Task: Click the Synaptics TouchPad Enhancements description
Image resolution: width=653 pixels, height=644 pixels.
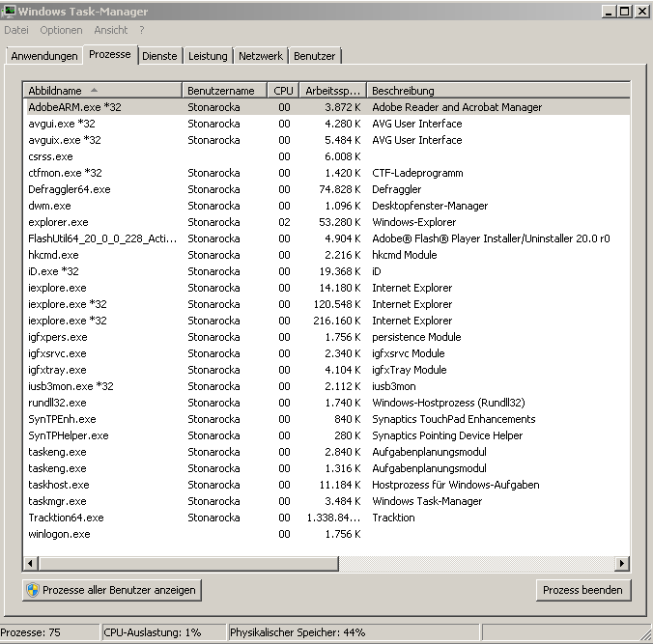Action: (x=454, y=419)
